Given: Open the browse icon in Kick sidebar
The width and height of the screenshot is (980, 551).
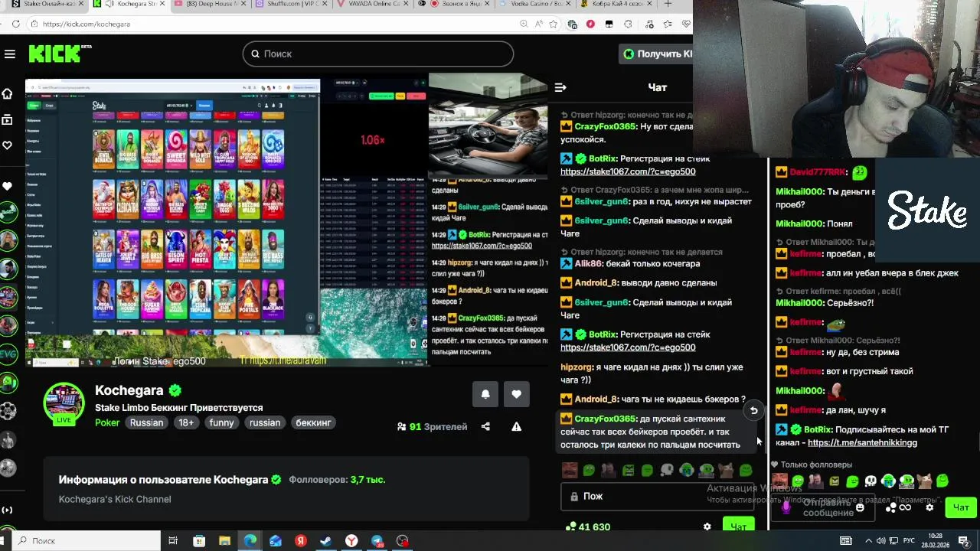Looking at the screenshot, I should (x=8, y=119).
